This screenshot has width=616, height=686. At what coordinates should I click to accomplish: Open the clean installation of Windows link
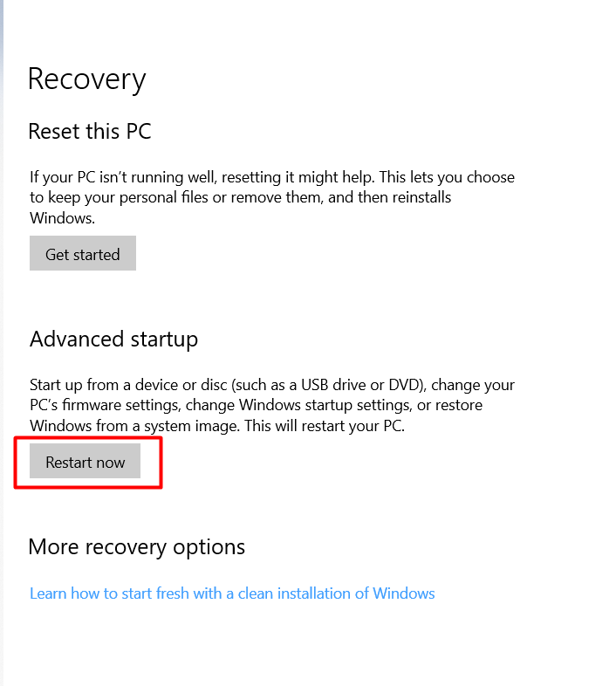pyautogui.click(x=232, y=593)
